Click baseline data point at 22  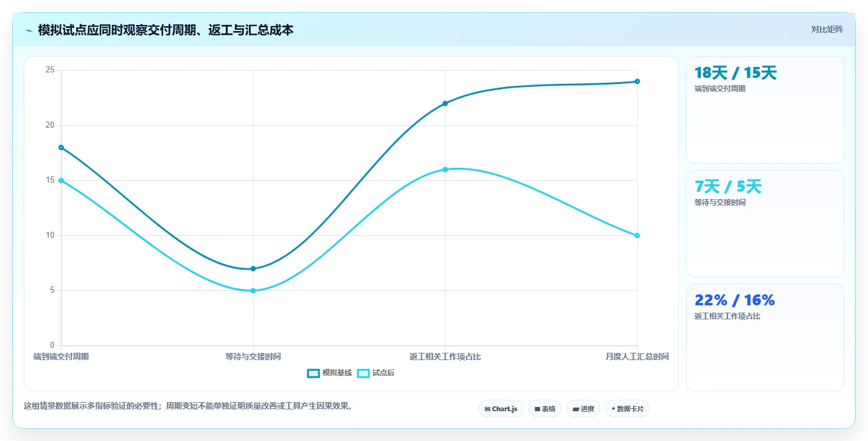pos(445,103)
